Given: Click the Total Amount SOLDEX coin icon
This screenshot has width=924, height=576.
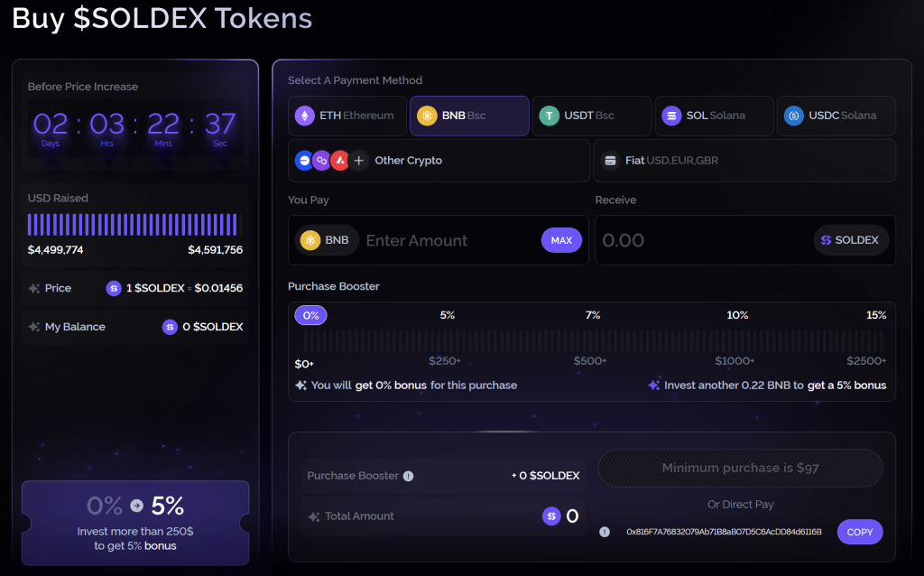Looking at the screenshot, I should (x=550, y=516).
